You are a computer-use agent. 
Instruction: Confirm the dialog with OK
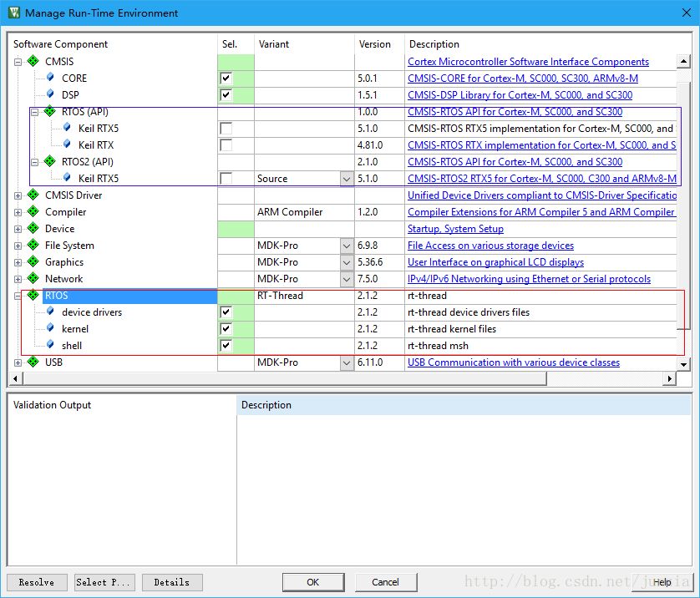point(313,582)
